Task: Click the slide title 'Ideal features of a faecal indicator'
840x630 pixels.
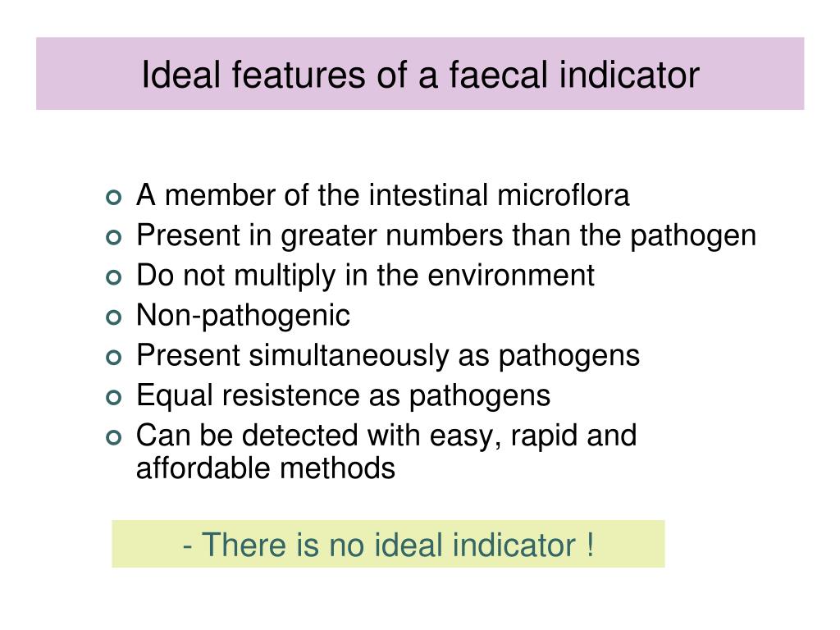Action: (420, 75)
